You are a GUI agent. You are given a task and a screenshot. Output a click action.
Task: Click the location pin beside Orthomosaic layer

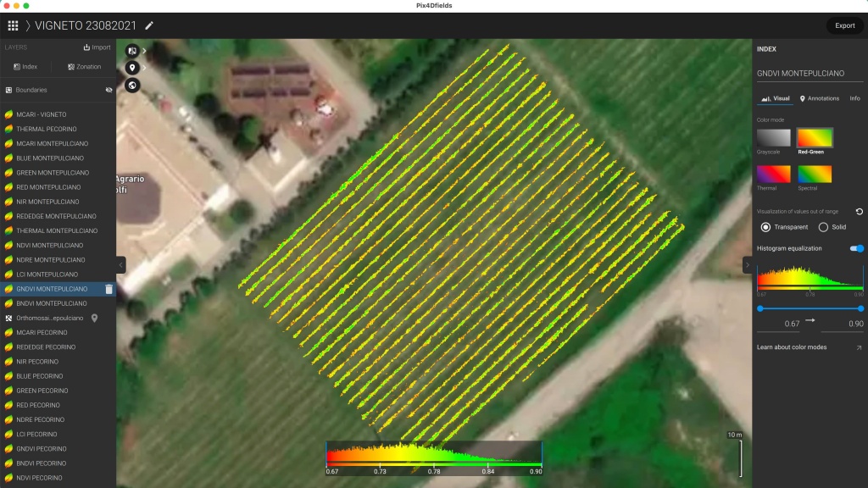coord(95,318)
